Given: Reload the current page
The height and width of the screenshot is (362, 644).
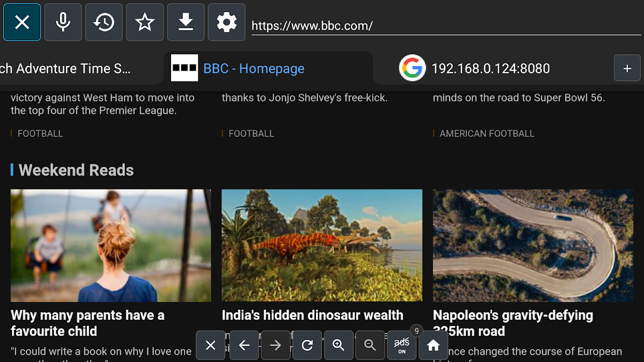Looking at the screenshot, I should [307, 345].
